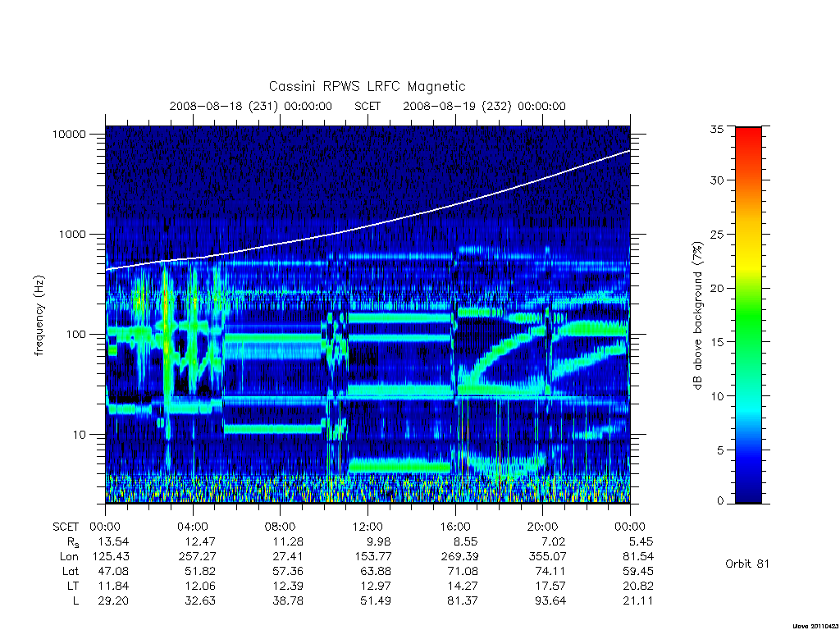Click the '04:00' time tick label

pyautogui.click(x=193, y=527)
